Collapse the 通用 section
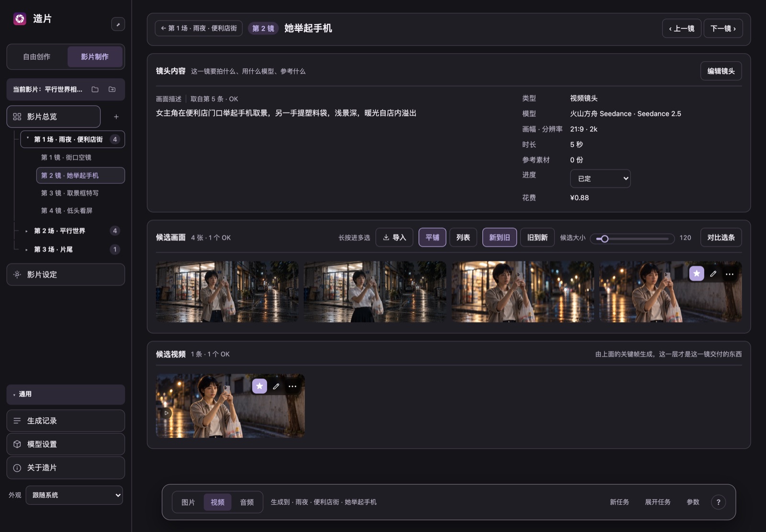This screenshot has height=532, width=766. (x=66, y=395)
